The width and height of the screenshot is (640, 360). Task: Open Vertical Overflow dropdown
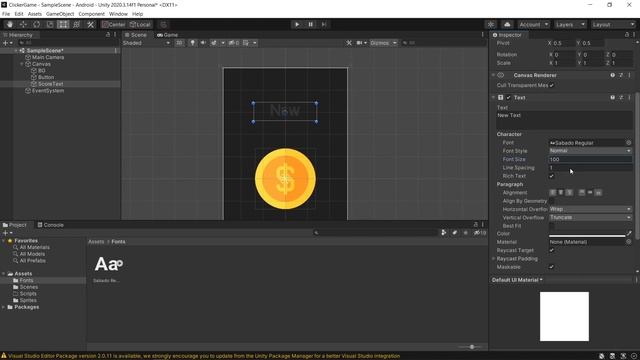[x=590, y=218]
